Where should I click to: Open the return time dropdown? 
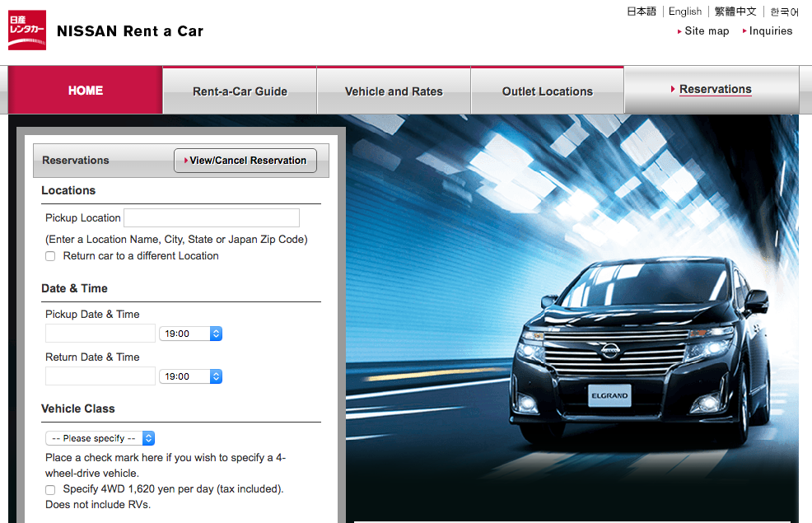pos(190,376)
